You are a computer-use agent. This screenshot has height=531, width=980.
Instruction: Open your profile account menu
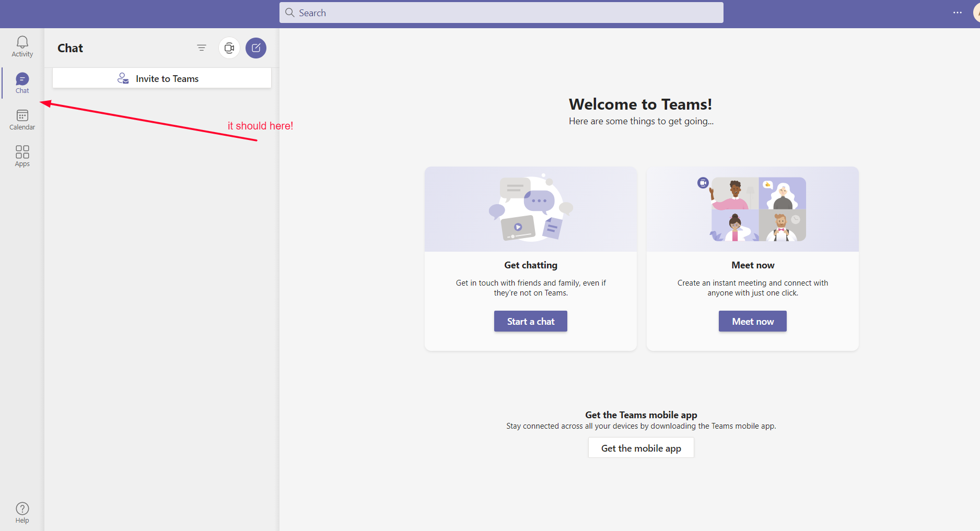[x=977, y=13]
